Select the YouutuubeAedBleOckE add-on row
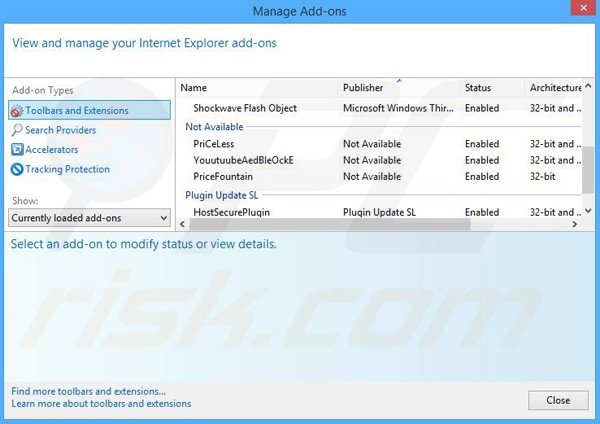Viewport: 600px width, 424px height. coord(380,160)
